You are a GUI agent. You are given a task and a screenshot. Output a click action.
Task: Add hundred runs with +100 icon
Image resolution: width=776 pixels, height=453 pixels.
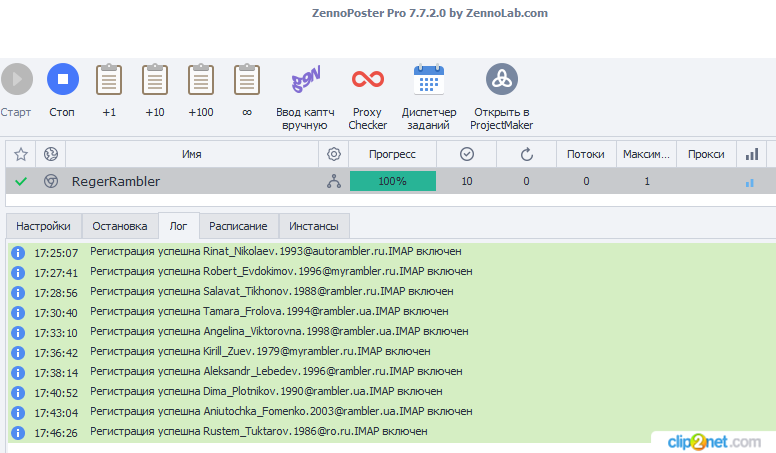201,79
